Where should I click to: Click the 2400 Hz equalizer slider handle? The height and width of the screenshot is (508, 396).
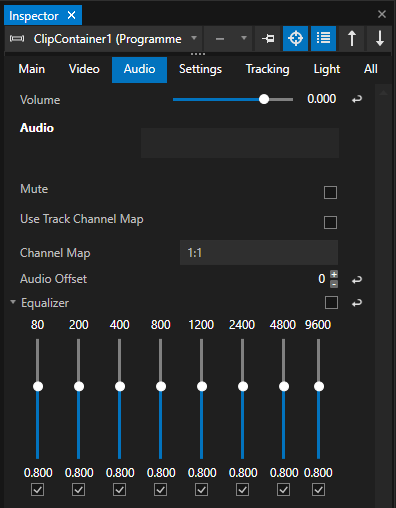coord(243,386)
